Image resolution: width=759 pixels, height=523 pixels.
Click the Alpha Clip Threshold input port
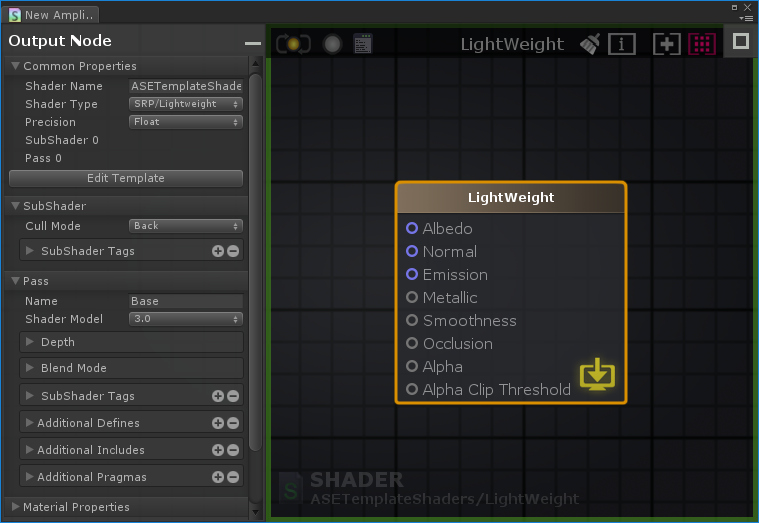point(412,389)
